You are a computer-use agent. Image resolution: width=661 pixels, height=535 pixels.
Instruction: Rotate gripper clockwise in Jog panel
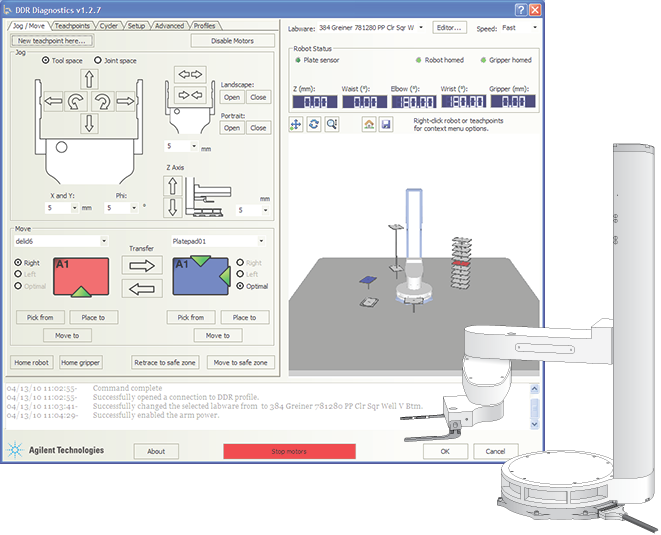pyautogui.click(x=102, y=101)
